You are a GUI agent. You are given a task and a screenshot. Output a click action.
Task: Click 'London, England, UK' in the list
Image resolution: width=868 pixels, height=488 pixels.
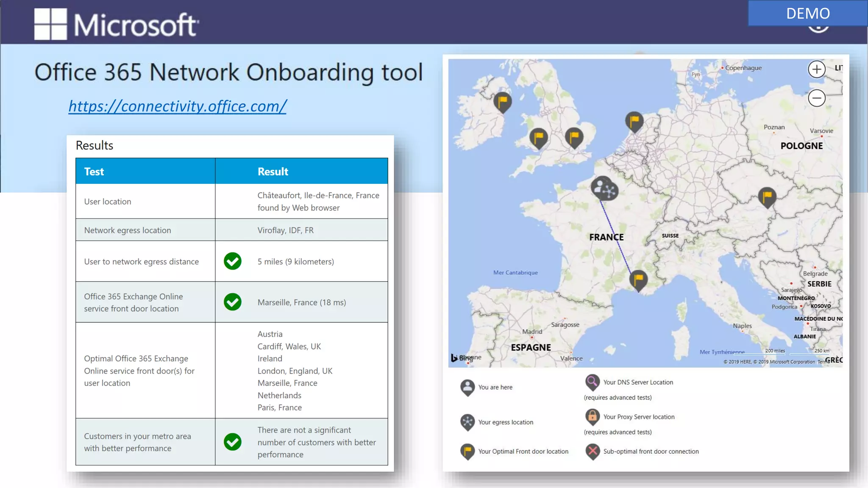click(x=295, y=371)
